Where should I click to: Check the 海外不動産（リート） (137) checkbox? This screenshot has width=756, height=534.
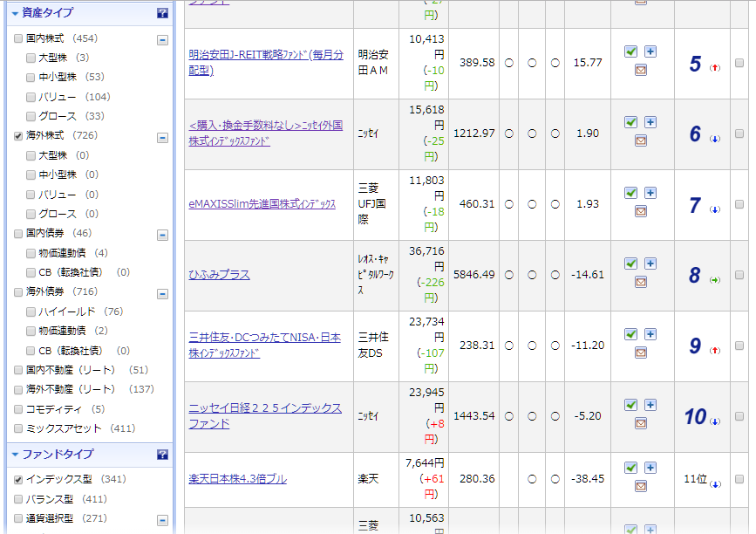tap(18, 389)
